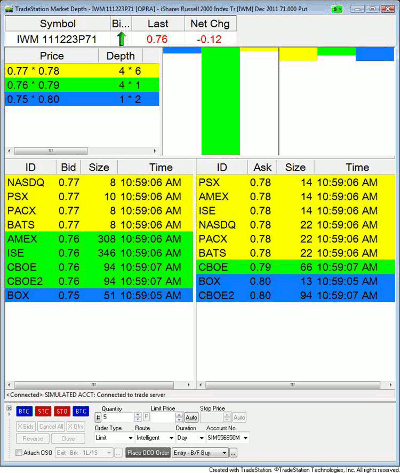Select the BOX ask row with size 13

(x=295, y=281)
